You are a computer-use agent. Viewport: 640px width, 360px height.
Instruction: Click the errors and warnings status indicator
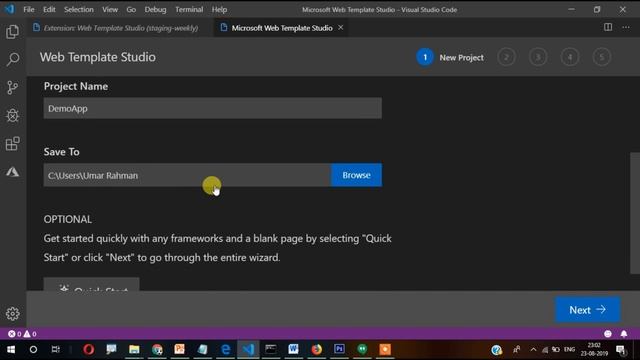click(22, 334)
